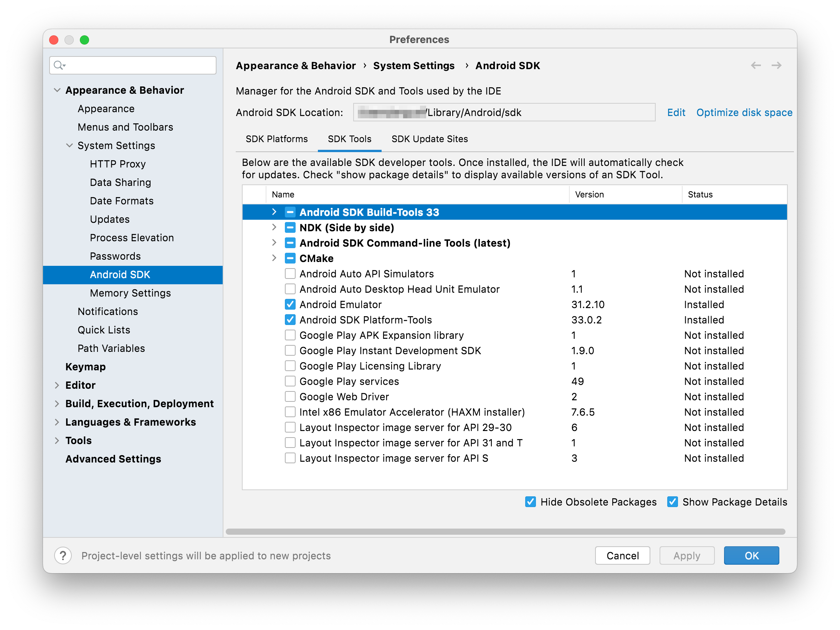This screenshot has width=840, height=630.
Task: Uncheck the Android Emulator checkbox
Action: [x=290, y=304]
